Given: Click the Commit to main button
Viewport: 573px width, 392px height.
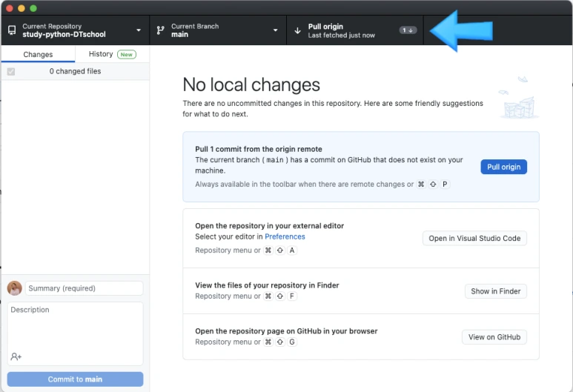Looking at the screenshot, I should click(x=76, y=379).
